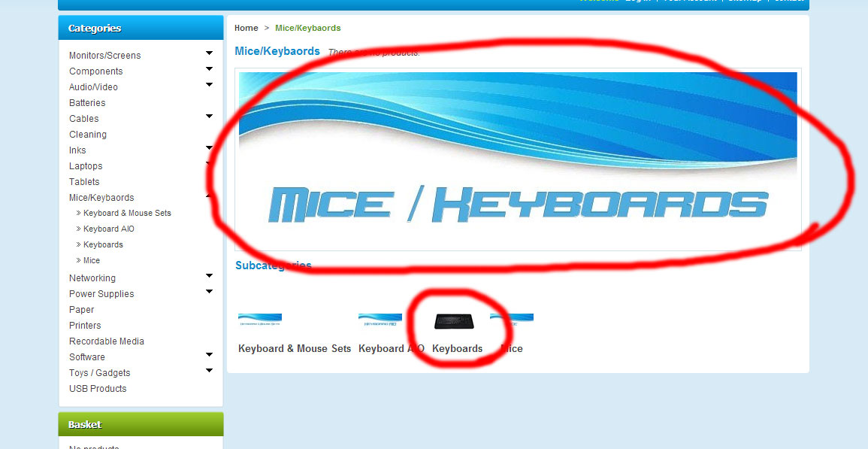Open the Cables category
The width and height of the screenshot is (868, 449).
(x=83, y=119)
